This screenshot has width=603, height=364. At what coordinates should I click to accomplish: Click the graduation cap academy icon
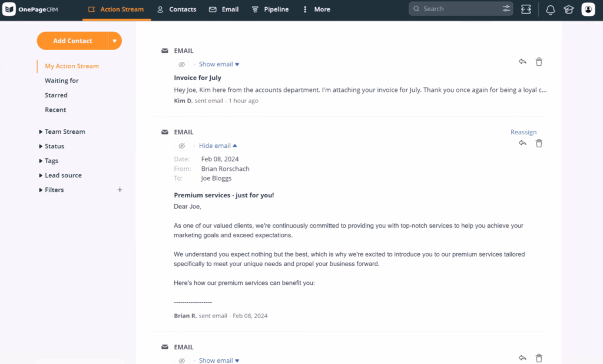[x=568, y=9]
